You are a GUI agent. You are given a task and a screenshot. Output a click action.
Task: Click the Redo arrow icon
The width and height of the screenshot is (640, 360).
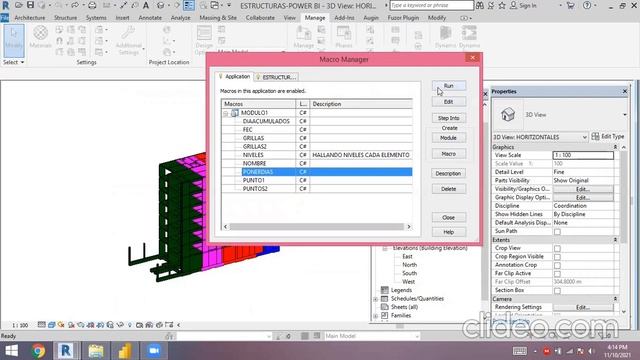click(75, 5)
